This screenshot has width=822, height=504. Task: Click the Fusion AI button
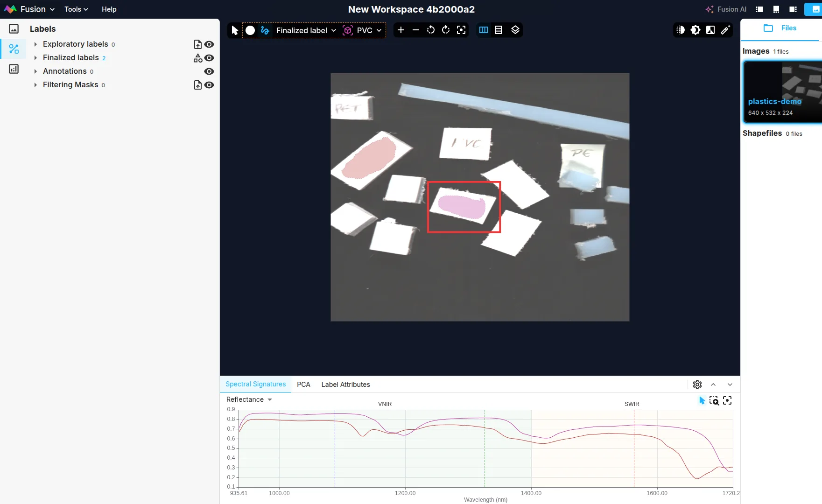[x=726, y=9]
